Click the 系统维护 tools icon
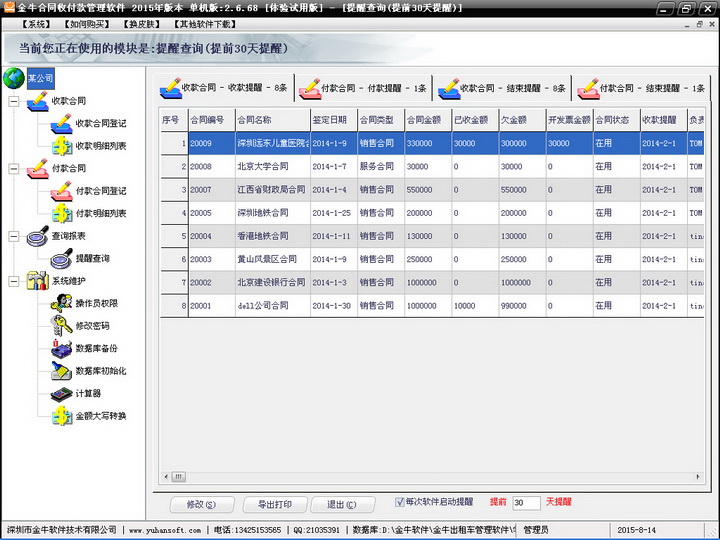The width and height of the screenshot is (720, 540). click(38, 281)
